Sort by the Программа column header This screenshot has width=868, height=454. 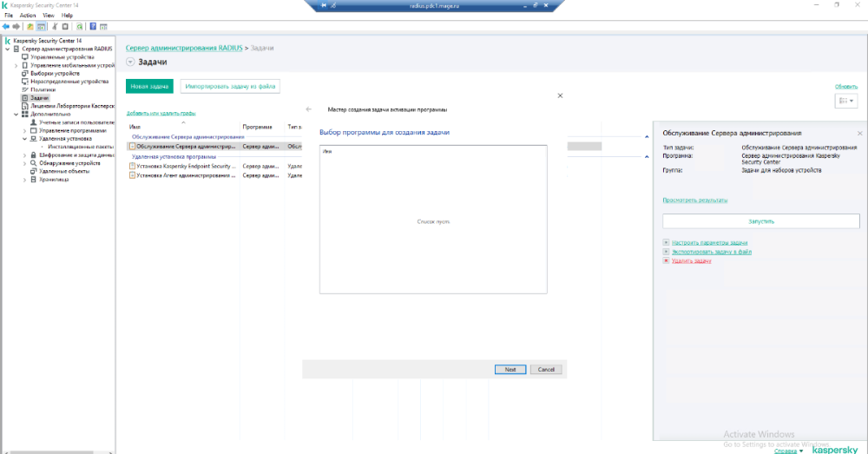(258, 127)
